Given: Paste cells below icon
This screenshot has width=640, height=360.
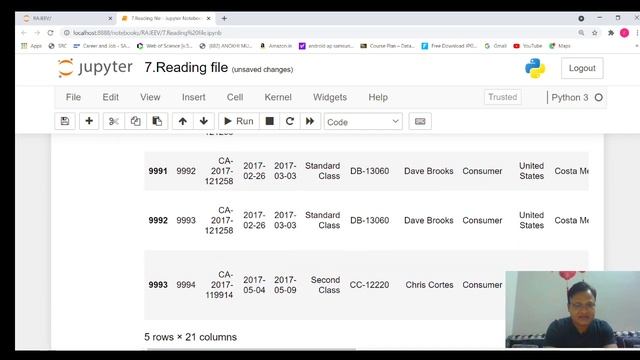Looking at the screenshot, I should pos(157,121).
